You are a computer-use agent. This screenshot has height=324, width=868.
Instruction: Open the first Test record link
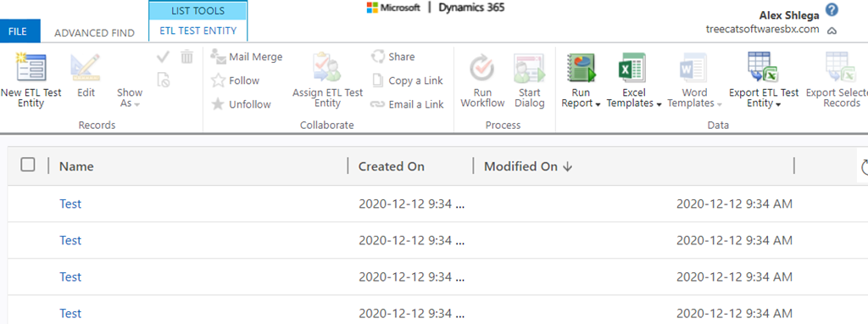tap(70, 204)
